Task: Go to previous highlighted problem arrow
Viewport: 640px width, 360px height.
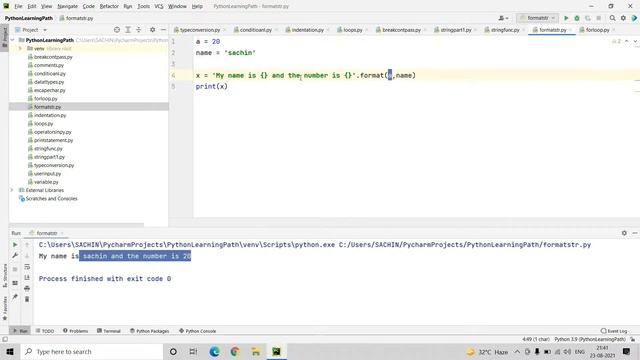Action: [627, 41]
